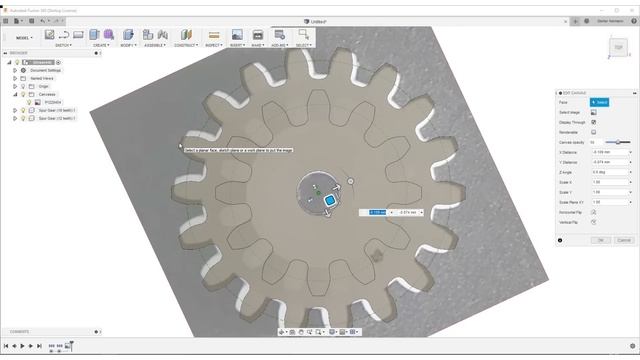This screenshot has width=640, height=360.
Task: Toggle Spur Gear 16 teeth visibility bulb
Action: pyautogui.click(x=23, y=110)
